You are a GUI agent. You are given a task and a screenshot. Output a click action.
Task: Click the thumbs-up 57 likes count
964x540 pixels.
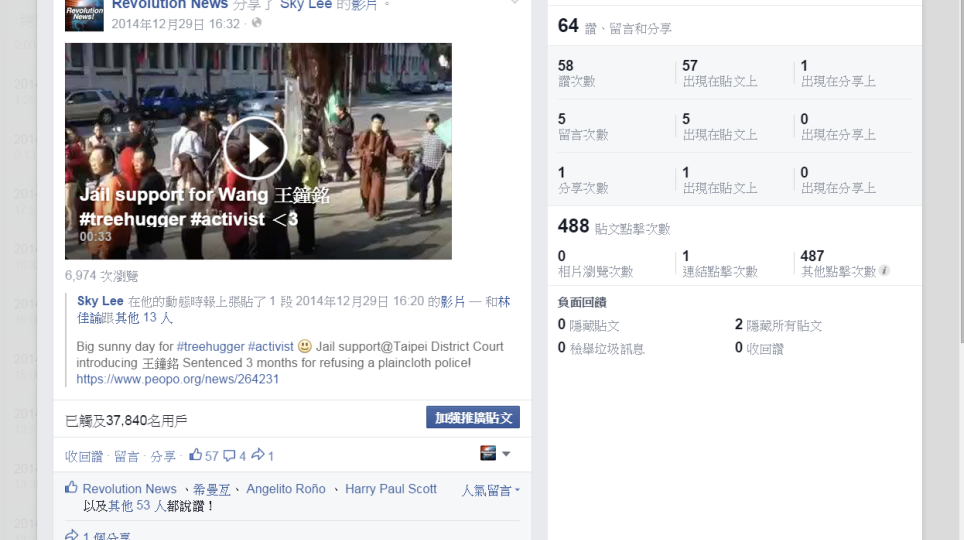click(204, 456)
